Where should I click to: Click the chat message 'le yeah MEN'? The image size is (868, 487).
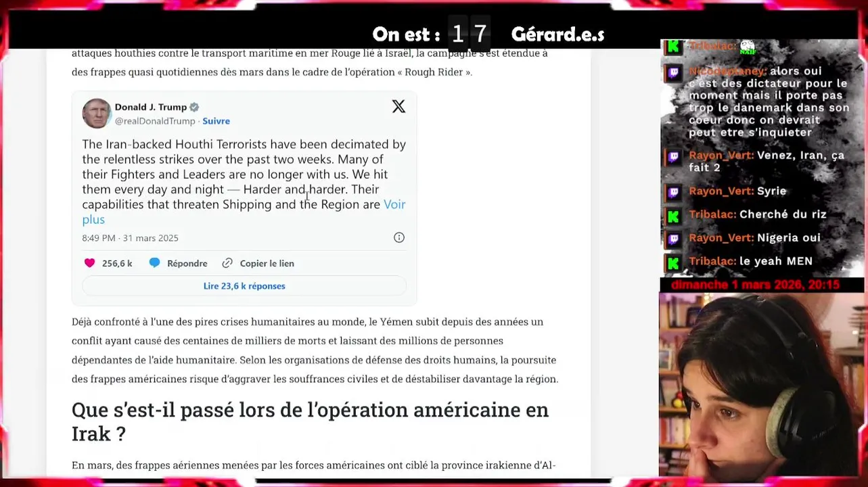coord(776,261)
